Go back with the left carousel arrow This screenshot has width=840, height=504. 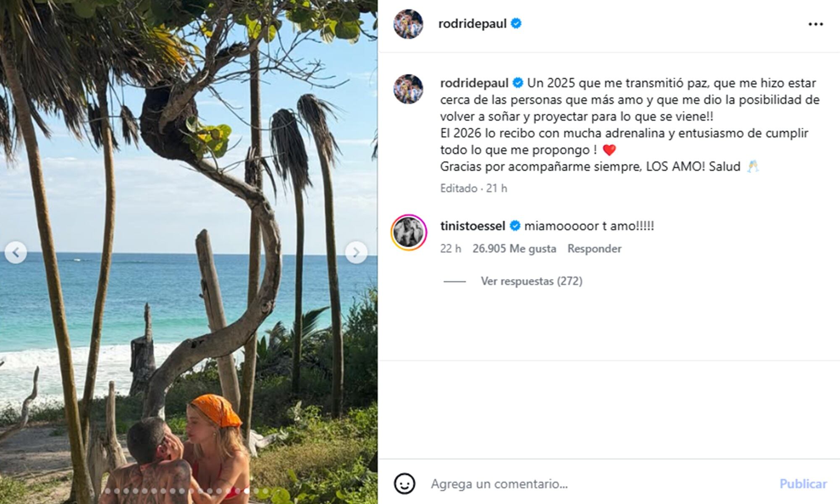[x=16, y=252]
